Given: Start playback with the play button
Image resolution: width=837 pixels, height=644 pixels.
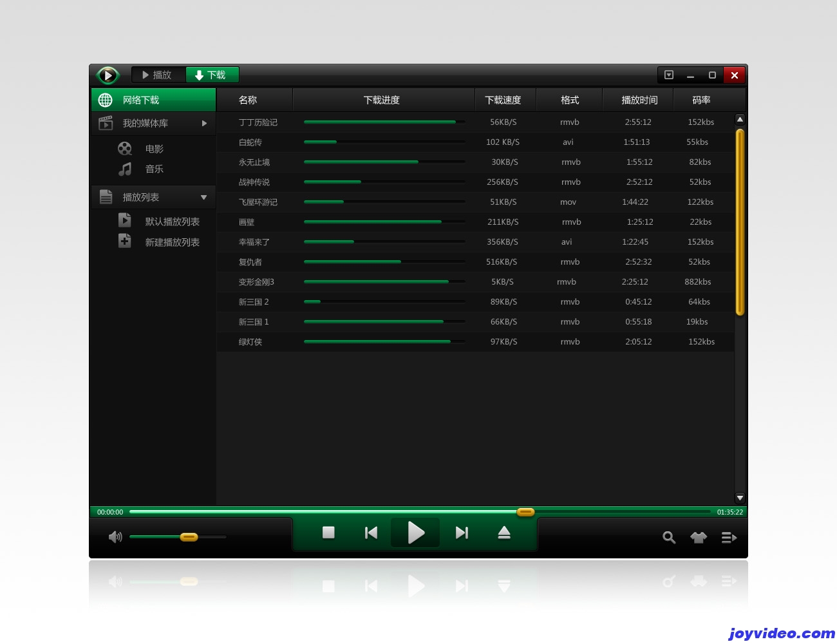Looking at the screenshot, I should pyautogui.click(x=416, y=533).
